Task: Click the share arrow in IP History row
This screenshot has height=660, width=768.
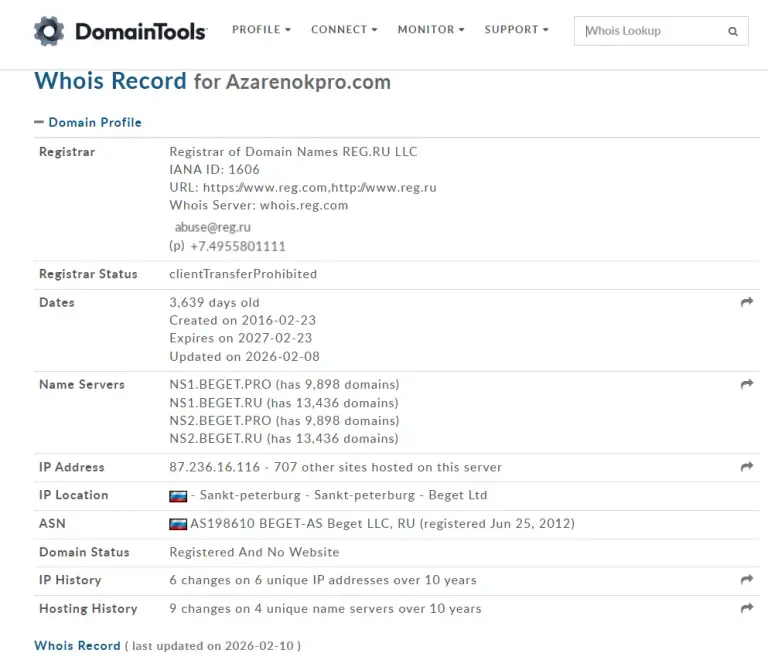Action: pyautogui.click(x=746, y=580)
